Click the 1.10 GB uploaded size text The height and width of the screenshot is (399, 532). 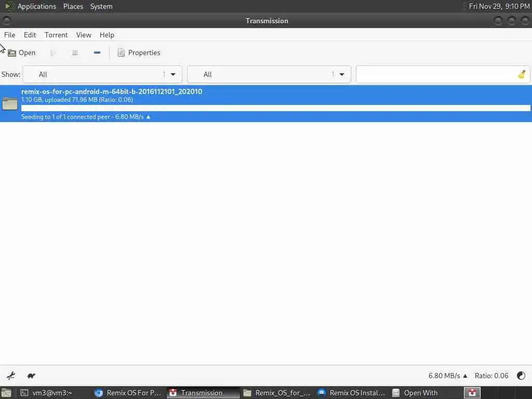[x=77, y=100]
